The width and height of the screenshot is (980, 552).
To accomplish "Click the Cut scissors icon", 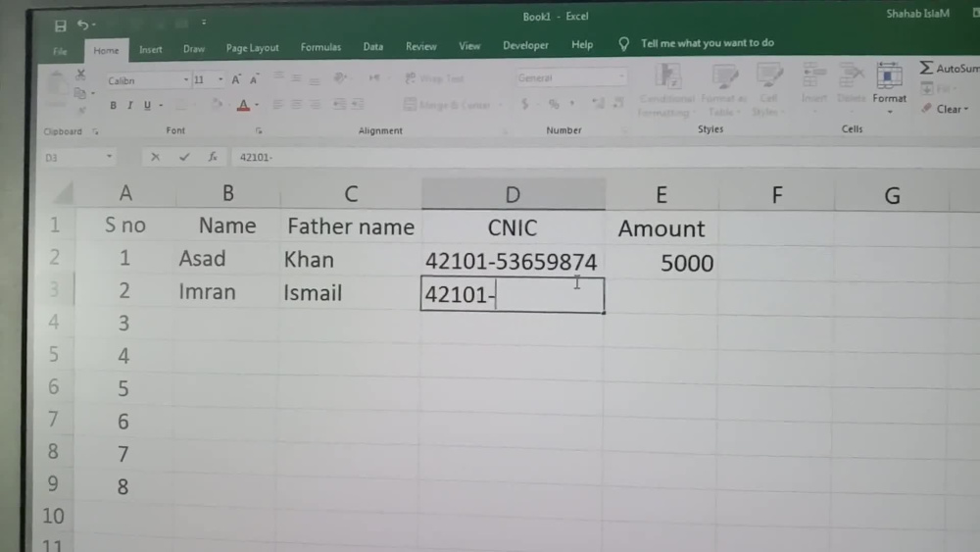I will click(x=80, y=75).
